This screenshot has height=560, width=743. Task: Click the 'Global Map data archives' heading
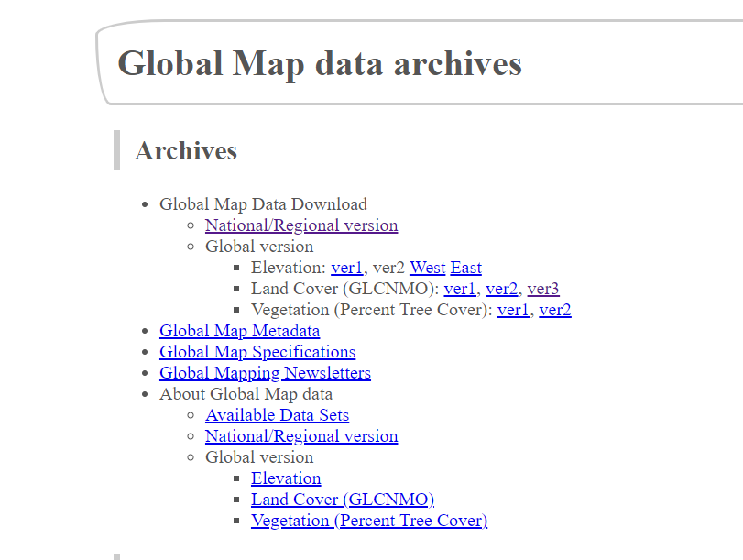tap(320, 63)
